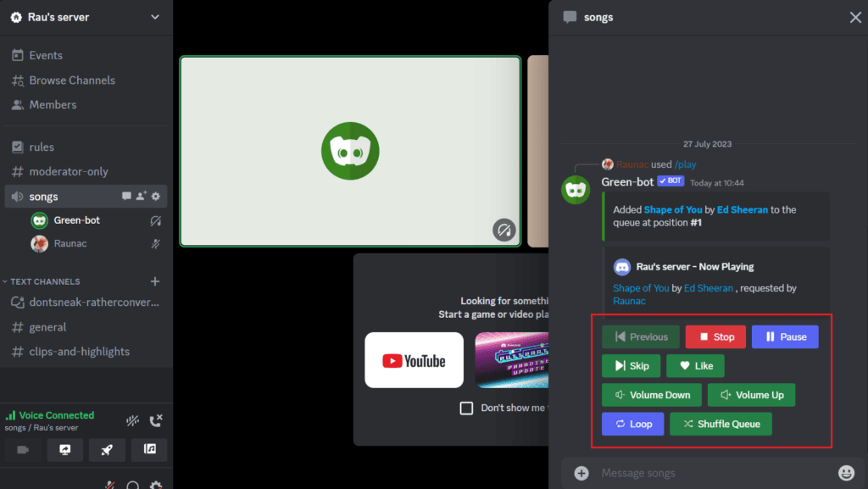Disconnect from voice call icon

pos(155,420)
